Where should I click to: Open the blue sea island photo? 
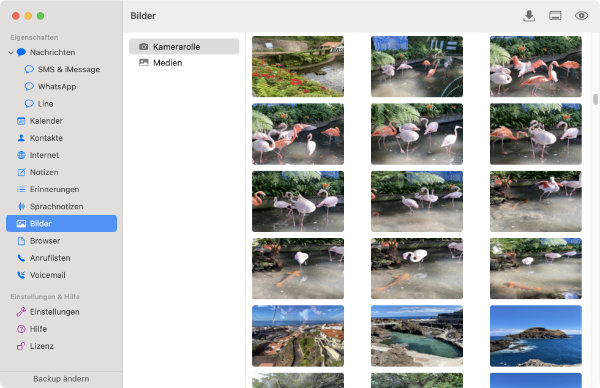536,336
